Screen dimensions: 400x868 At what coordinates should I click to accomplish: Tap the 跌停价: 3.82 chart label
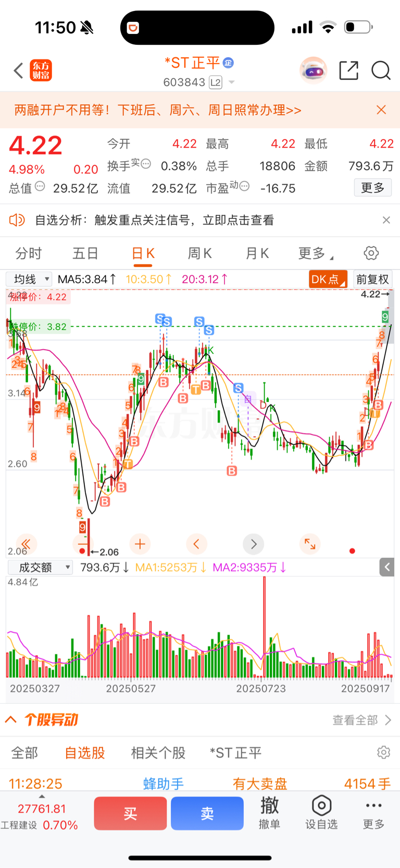(39, 327)
